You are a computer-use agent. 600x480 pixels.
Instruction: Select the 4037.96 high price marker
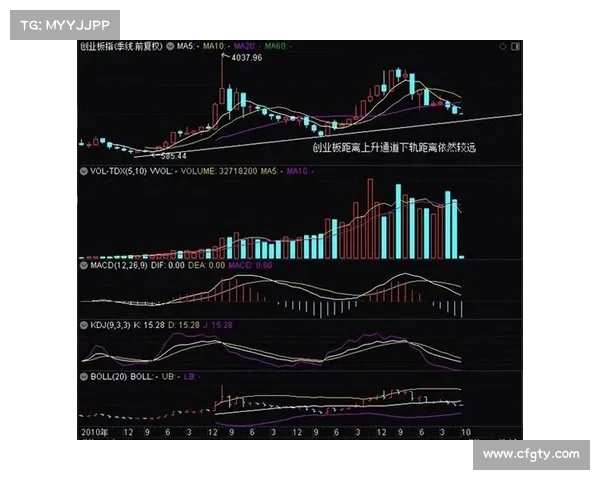[247, 57]
